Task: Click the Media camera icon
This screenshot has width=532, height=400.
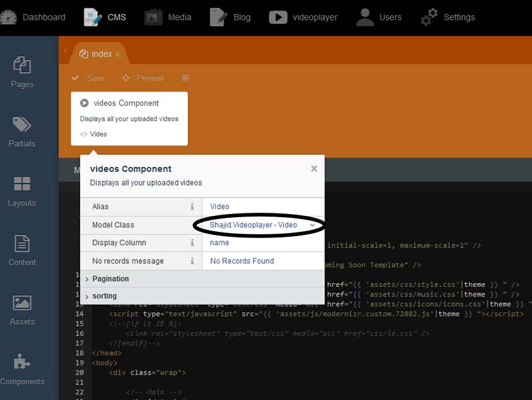Action: [x=154, y=17]
